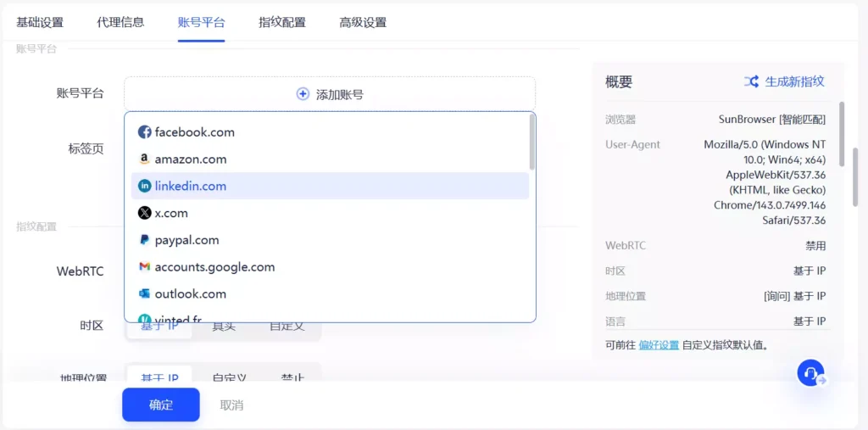This screenshot has width=868, height=430.
Task: Click the Amazon logo icon
Action: (144, 159)
